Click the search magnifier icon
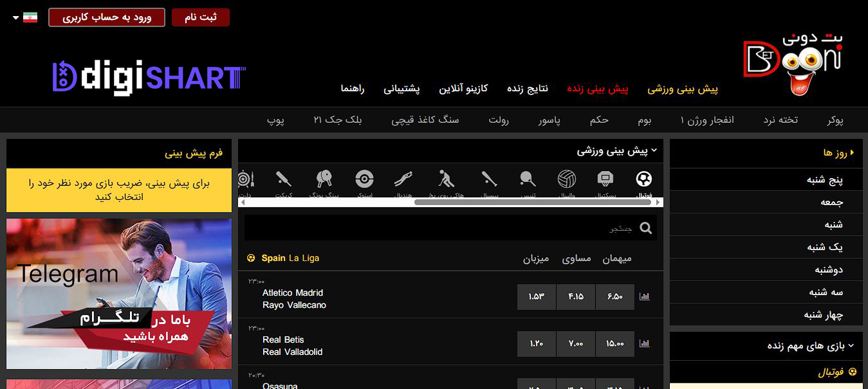This screenshot has width=868, height=389. 646,228
